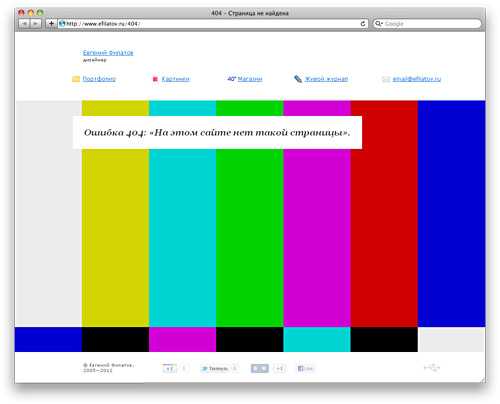The width and height of the screenshot is (500, 404).
Task: Click the site globe favicon in the address bar
Action: pyautogui.click(x=62, y=24)
